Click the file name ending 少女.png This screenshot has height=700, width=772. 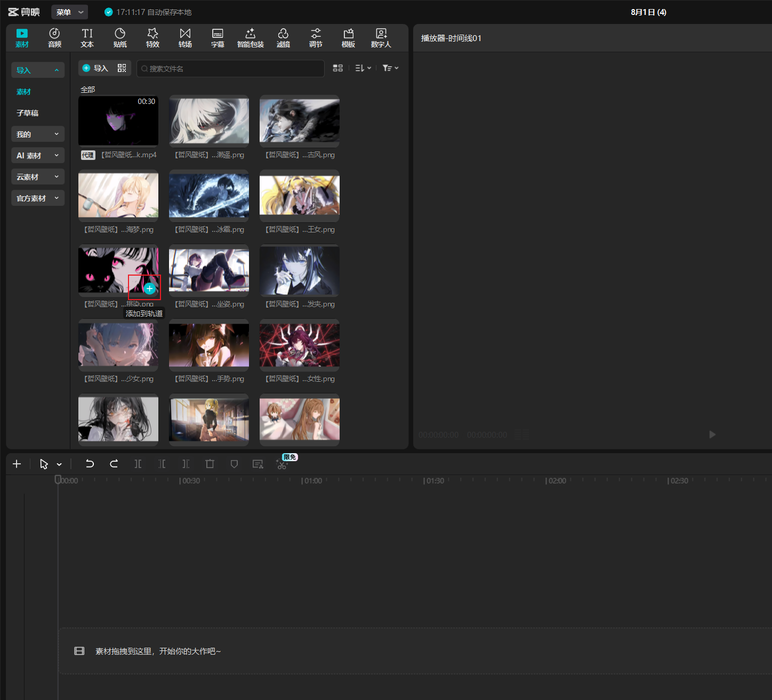118,379
